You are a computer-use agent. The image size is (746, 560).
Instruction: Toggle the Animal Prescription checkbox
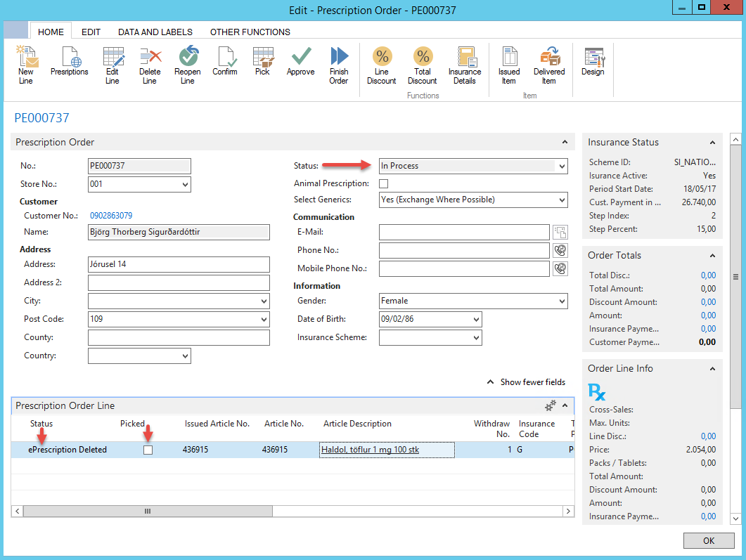(384, 184)
